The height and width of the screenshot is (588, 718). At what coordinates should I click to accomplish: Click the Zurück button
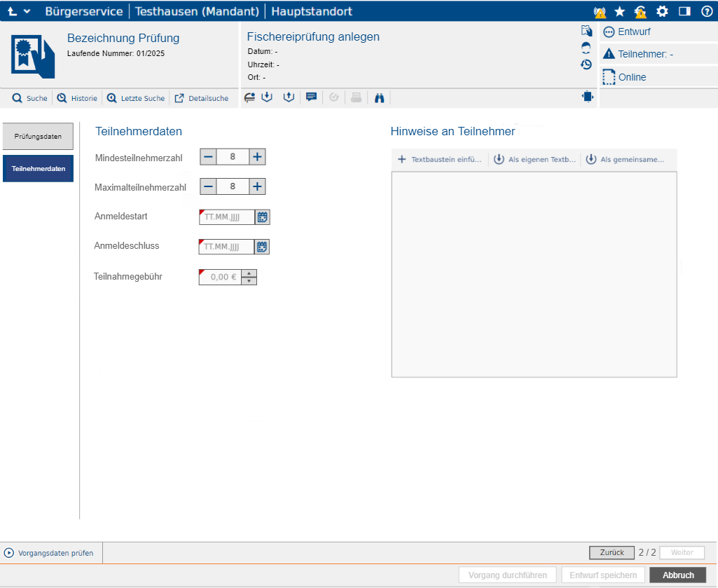pyautogui.click(x=612, y=552)
